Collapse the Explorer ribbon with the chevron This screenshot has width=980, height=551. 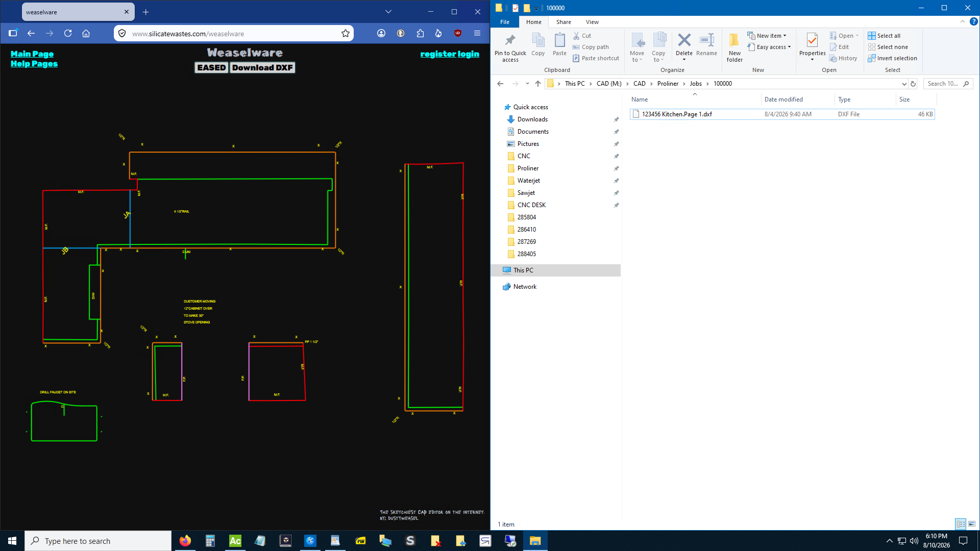(x=962, y=21)
